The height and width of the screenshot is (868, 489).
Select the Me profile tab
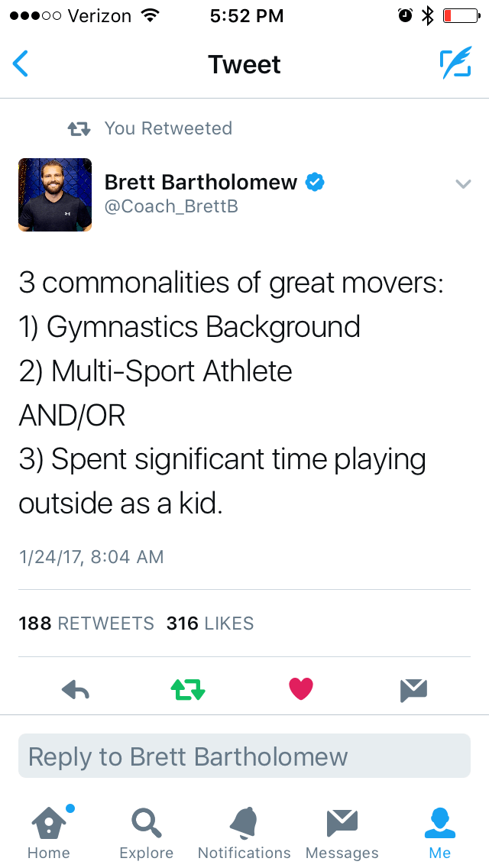coord(440,831)
